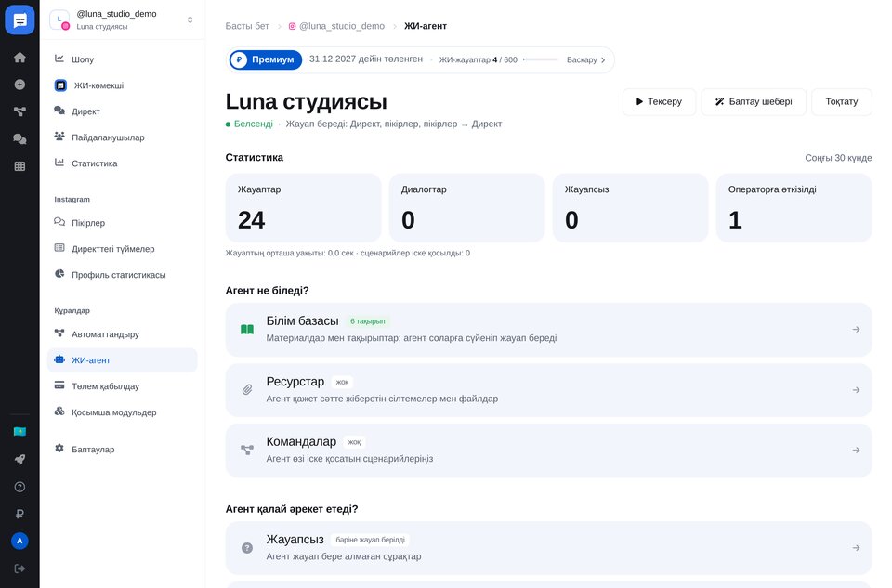Click 31.12.2027 дейін төленген text

[x=366, y=59]
